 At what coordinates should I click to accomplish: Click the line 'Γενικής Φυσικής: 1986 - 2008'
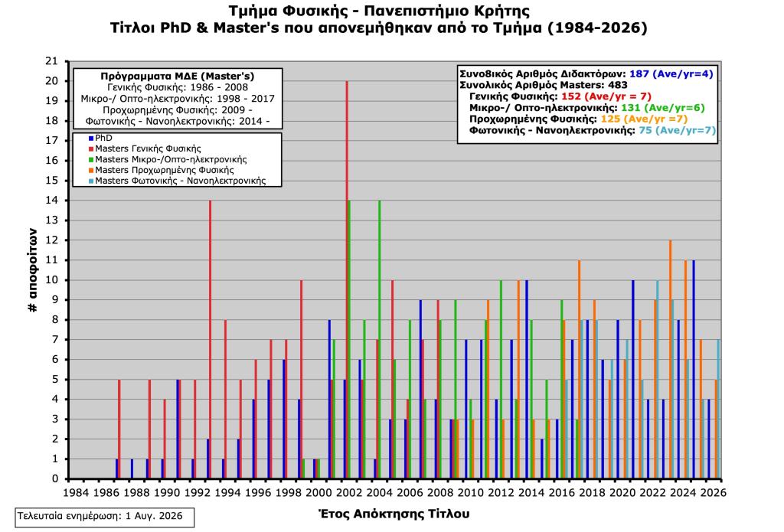click(178, 87)
